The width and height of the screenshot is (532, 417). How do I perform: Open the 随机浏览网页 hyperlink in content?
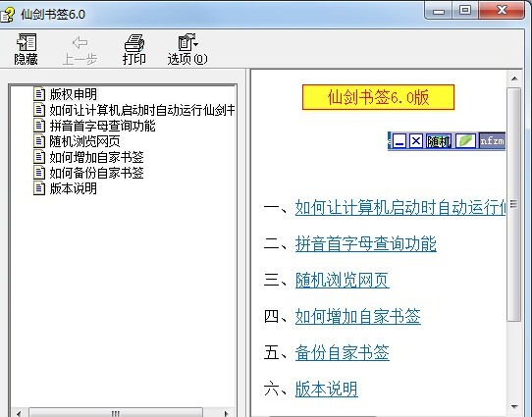coord(343,281)
